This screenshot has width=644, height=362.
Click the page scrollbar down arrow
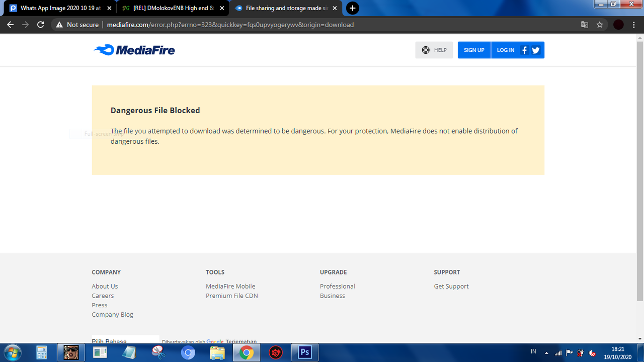tap(640, 339)
